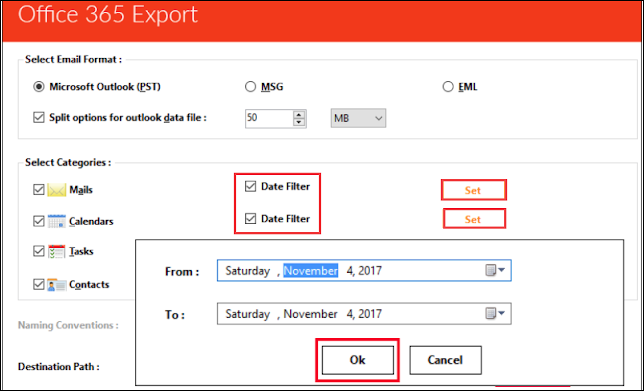Uncheck the Mails category checkbox
The width and height of the screenshot is (644, 391).
39,190
